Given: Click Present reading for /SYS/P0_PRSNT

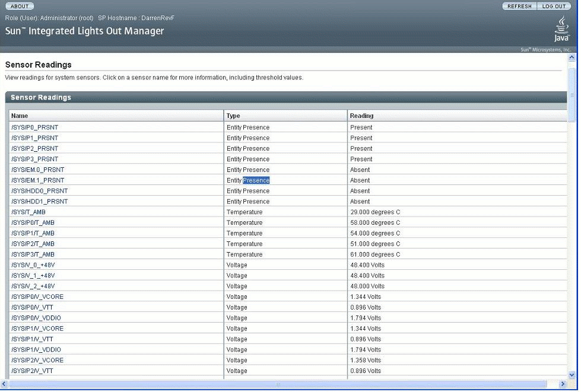Looking at the screenshot, I should point(361,128).
